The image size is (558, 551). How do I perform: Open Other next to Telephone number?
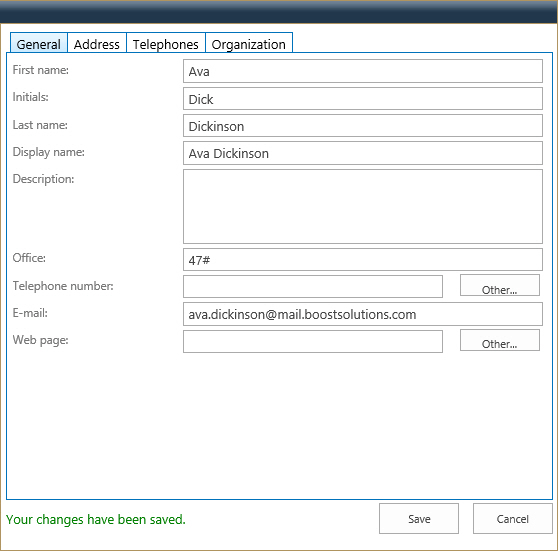click(x=500, y=285)
